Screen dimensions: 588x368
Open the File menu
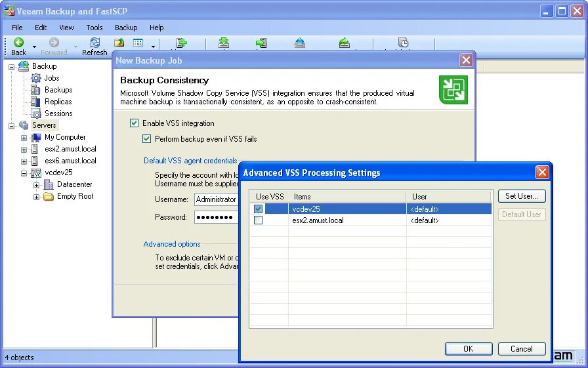click(17, 28)
